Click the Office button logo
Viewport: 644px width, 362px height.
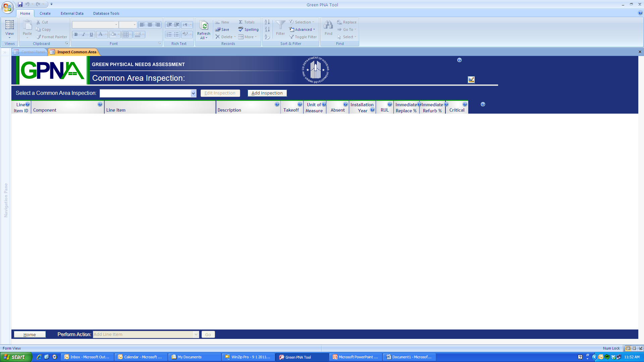(x=7, y=7)
